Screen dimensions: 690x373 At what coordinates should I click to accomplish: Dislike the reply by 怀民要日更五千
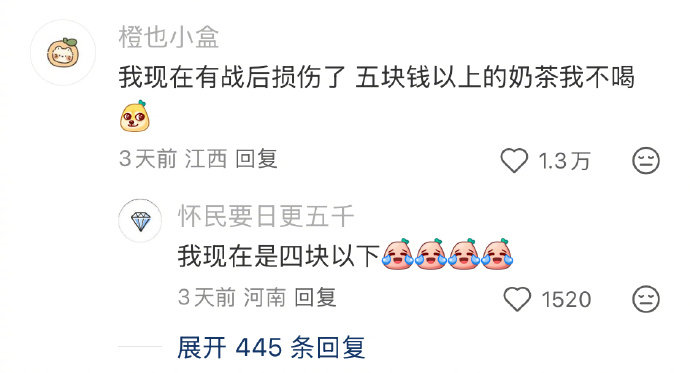[646, 299]
